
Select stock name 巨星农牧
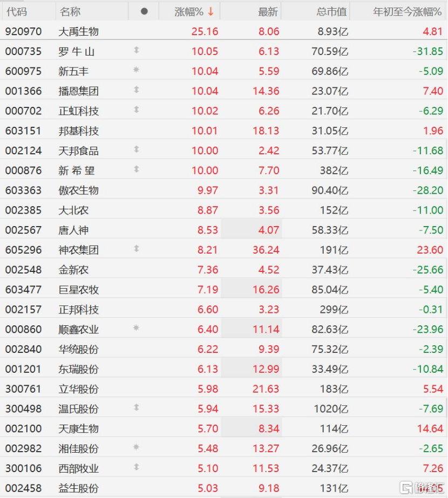pyautogui.click(x=78, y=290)
